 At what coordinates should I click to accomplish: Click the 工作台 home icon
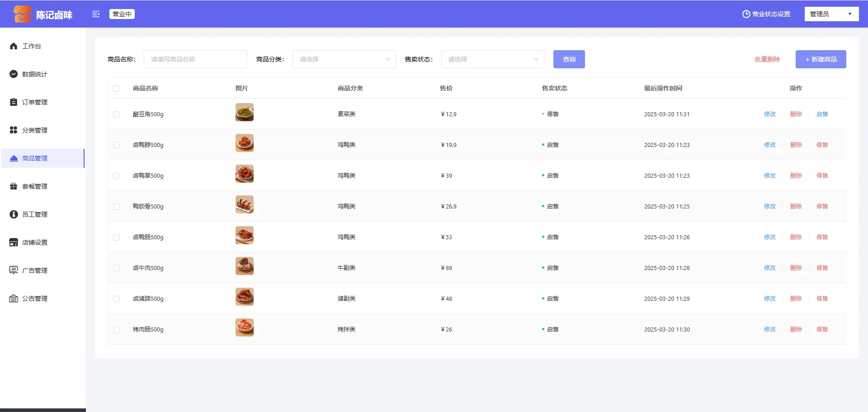click(14, 46)
